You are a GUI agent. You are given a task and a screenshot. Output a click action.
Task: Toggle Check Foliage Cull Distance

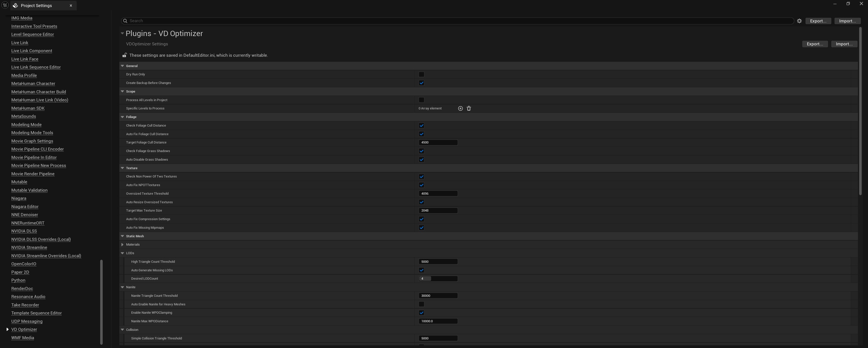click(421, 125)
